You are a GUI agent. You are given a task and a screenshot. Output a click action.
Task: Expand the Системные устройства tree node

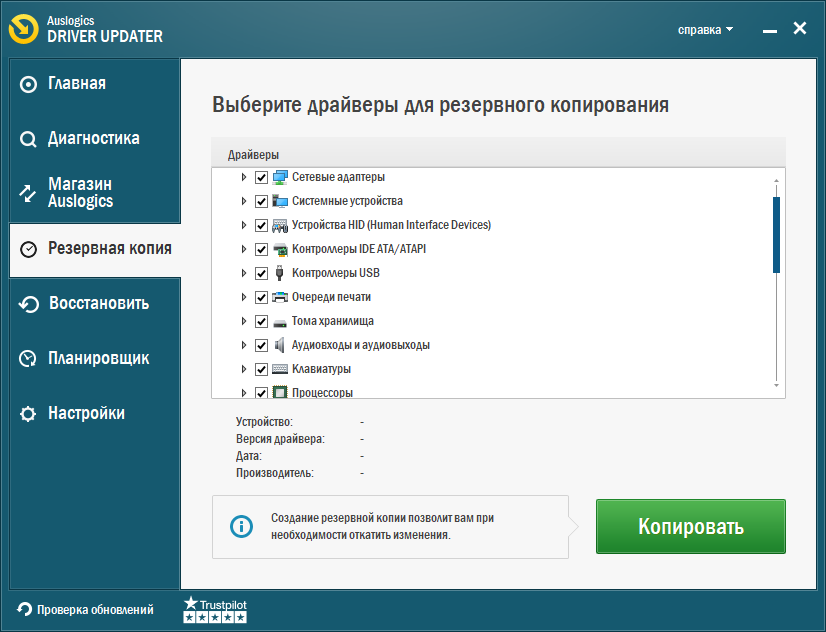pos(243,201)
